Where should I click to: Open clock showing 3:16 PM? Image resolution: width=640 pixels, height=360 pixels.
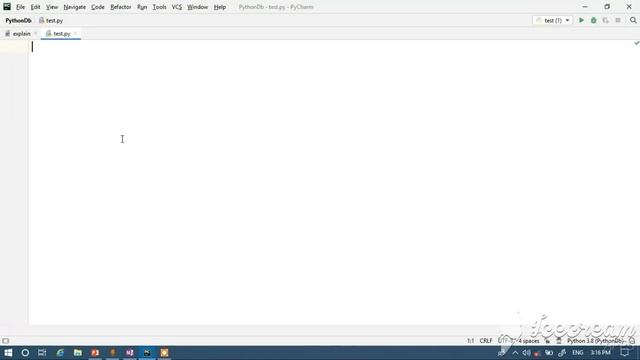pyautogui.click(x=600, y=353)
